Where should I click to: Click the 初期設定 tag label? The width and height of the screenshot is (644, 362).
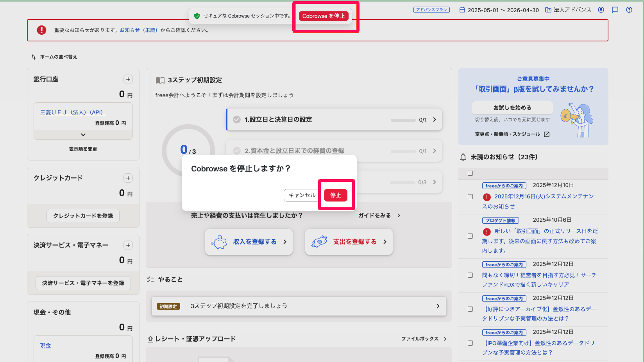click(x=168, y=307)
